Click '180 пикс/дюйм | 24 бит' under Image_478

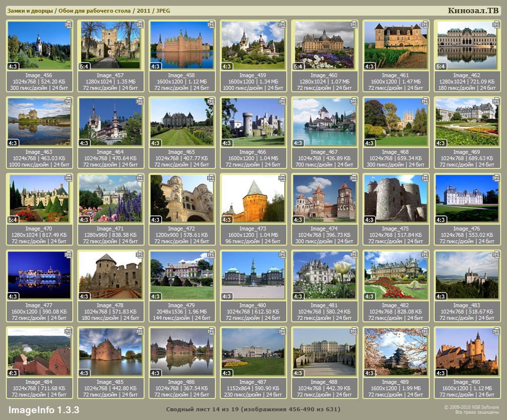point(110,317)
